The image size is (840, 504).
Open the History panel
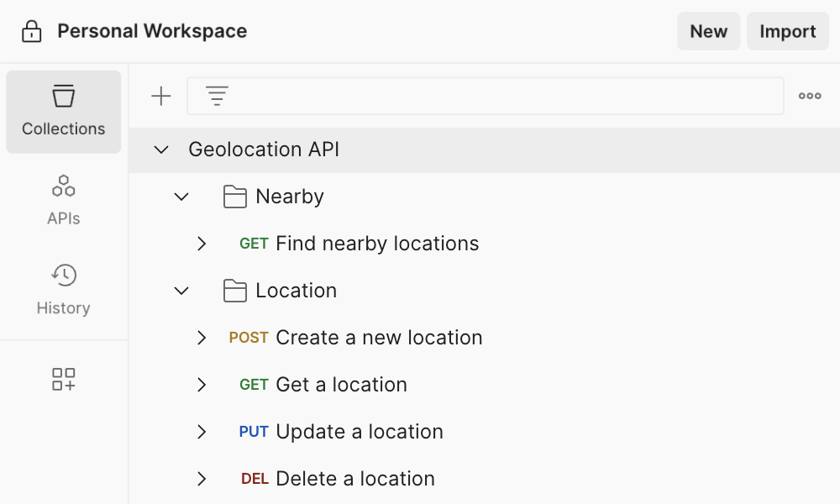click(x=63, y=288)
